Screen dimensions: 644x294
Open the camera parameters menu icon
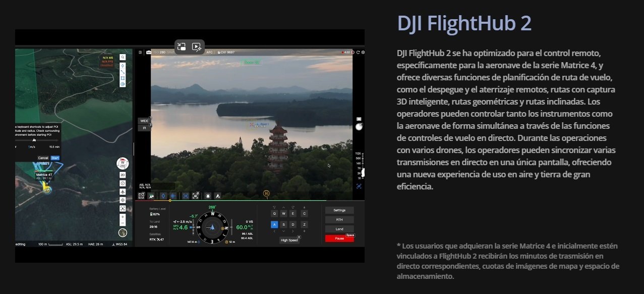click(x=141, y=52)
